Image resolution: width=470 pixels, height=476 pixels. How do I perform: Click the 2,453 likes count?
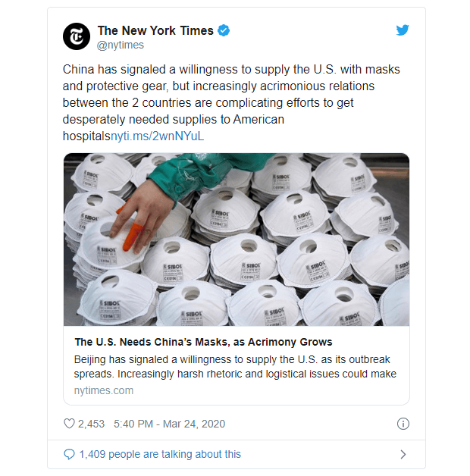point(91,424)
